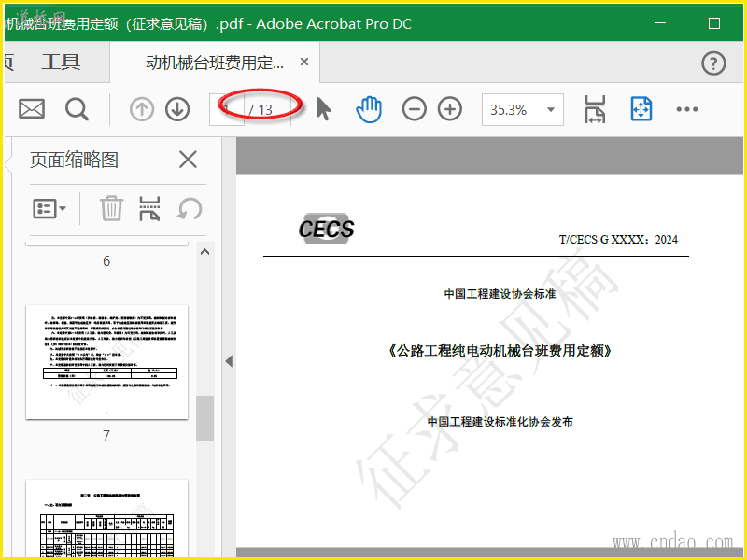Collapse the left navigation pane arrow
Screen dimensions: 747x560
[x=229, y=361]
